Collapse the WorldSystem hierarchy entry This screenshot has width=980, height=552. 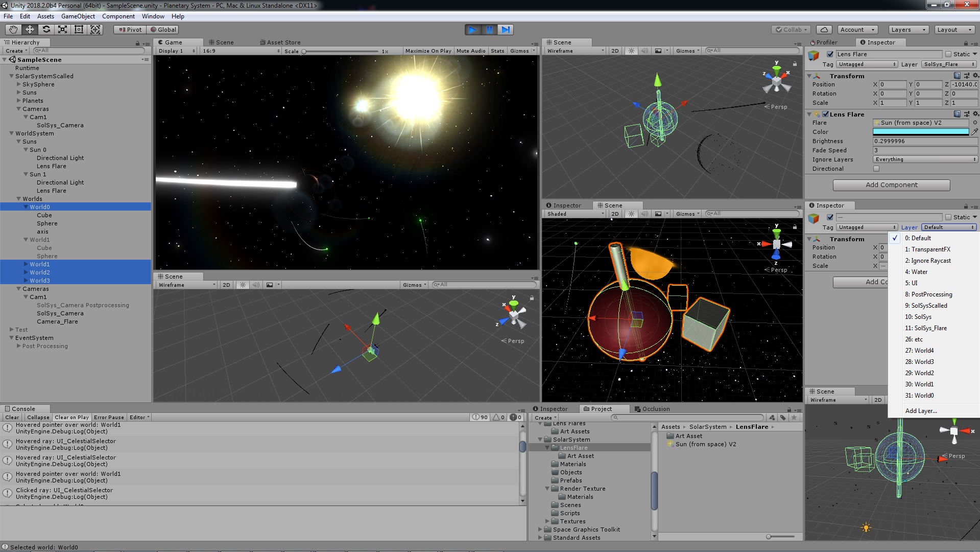click(11, 133)
